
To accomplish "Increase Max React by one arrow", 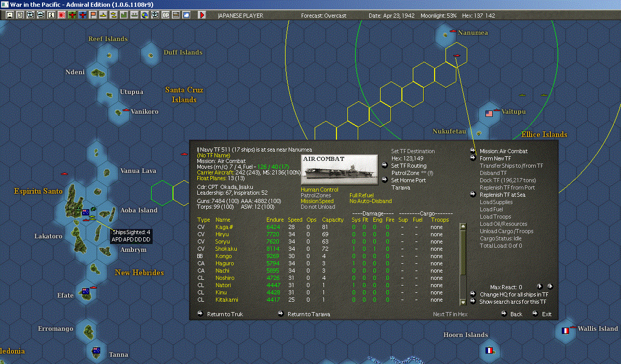I will point(539,286).
